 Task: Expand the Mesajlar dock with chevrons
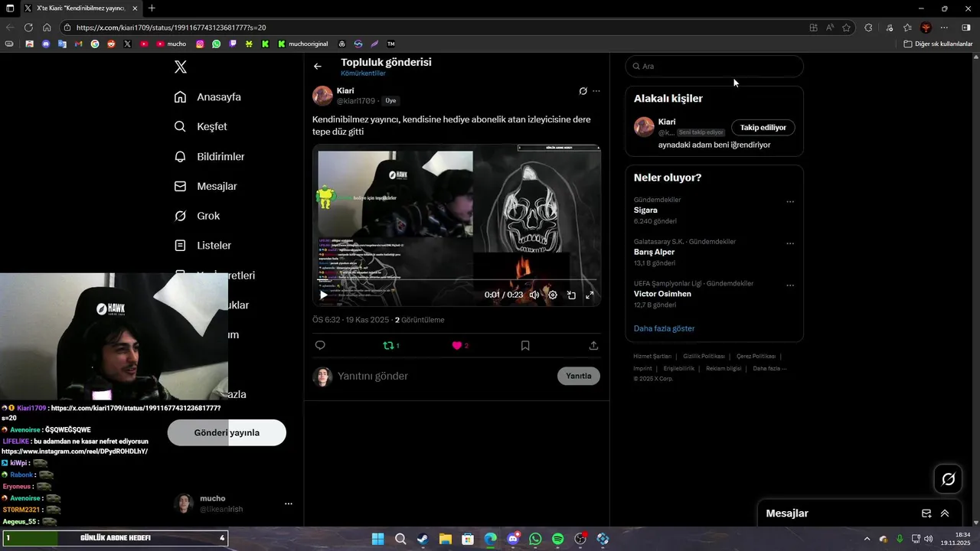[x=945, y=514]
